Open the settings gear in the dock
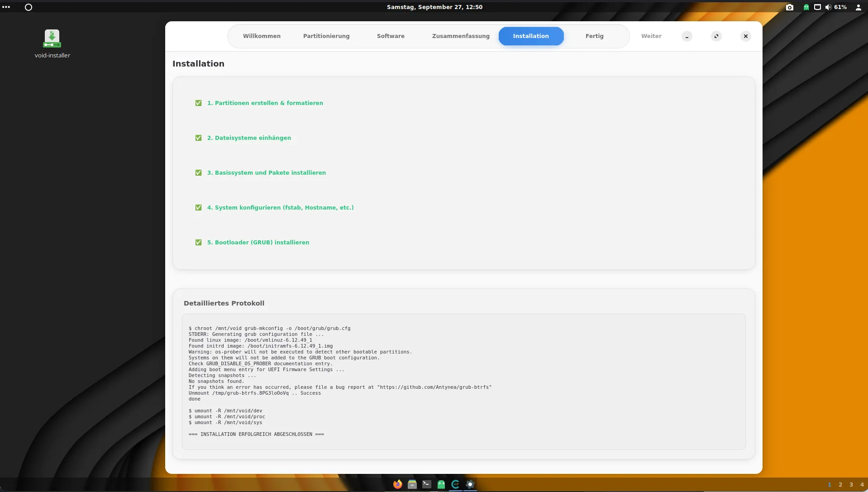 pyautogui.click(x=470, y=484)
